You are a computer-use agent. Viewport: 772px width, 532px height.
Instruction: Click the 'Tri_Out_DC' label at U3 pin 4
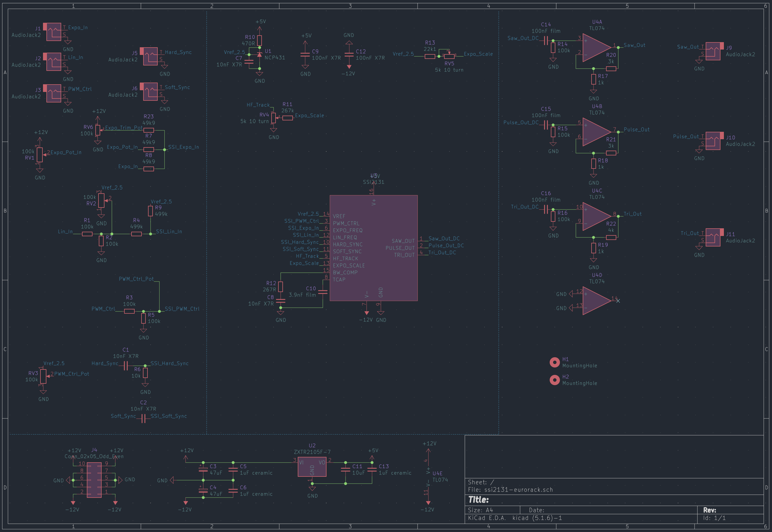click(442, 252)
